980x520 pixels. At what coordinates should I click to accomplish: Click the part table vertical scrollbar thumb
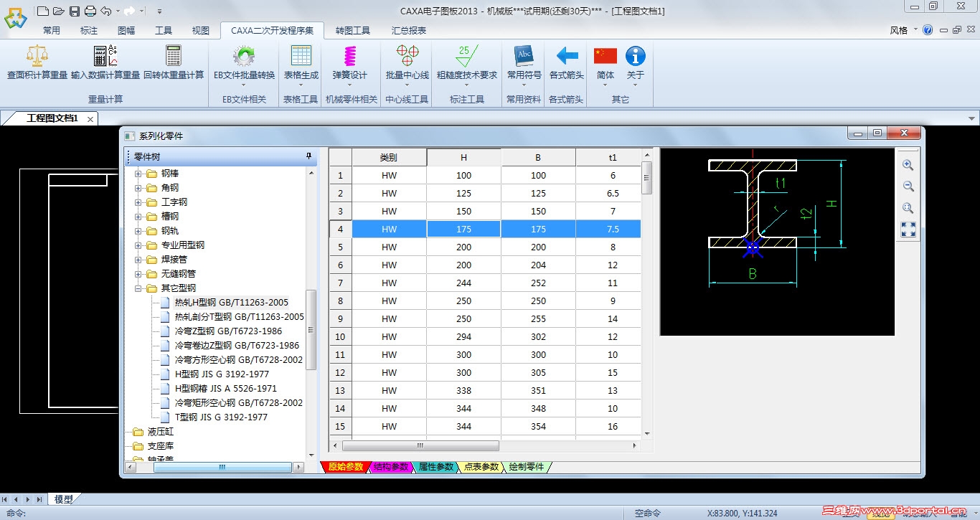[646, 178]
